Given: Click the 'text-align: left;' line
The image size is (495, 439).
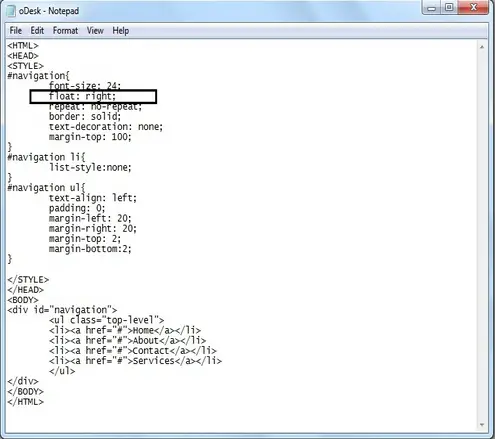Looking at the screenshot, I should (x=93, y=198).
